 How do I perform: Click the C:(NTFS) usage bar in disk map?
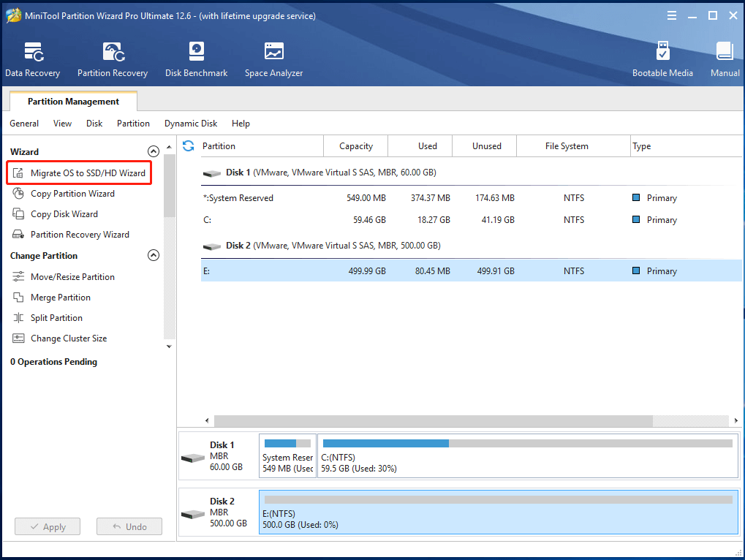tap(527, 444)
